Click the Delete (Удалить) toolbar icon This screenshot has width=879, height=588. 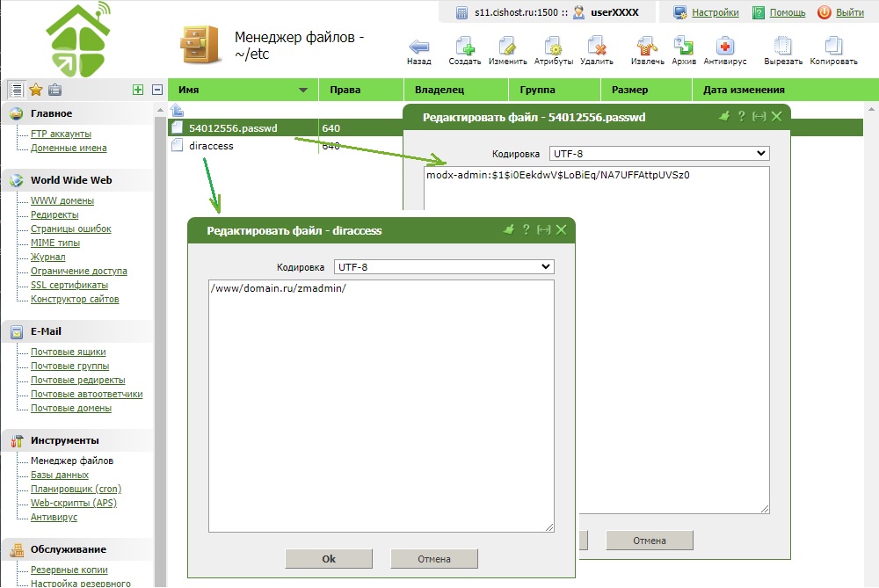click(597, 47)
